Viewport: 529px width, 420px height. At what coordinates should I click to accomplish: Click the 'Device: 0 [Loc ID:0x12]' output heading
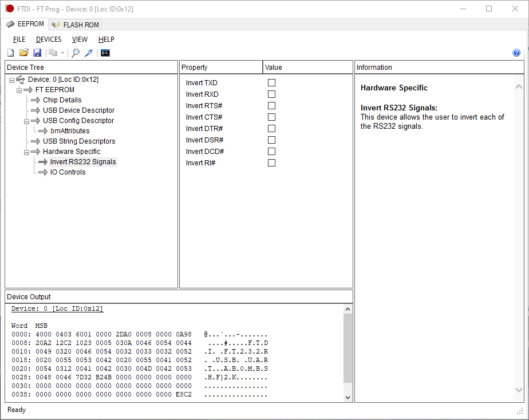tap(57, 308)
